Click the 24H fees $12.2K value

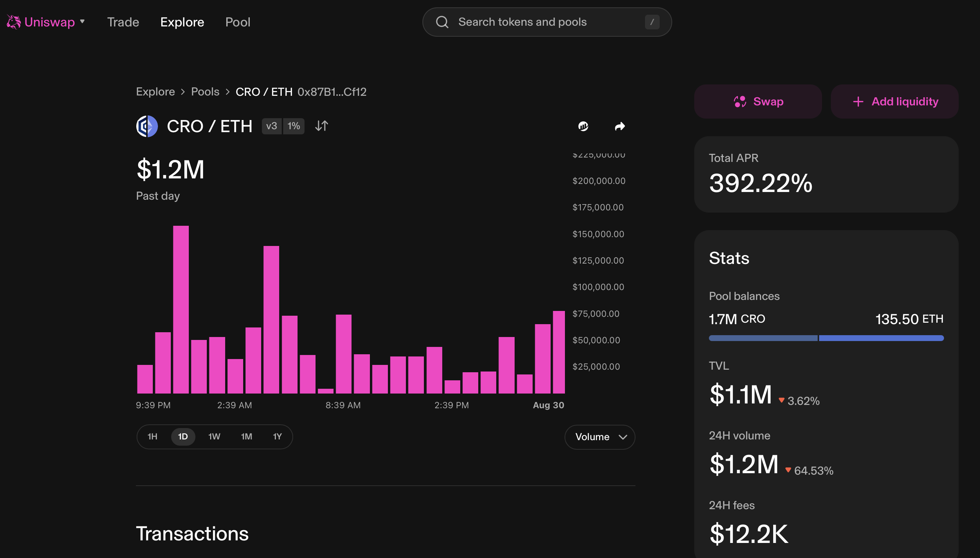(x=749, y=534)
